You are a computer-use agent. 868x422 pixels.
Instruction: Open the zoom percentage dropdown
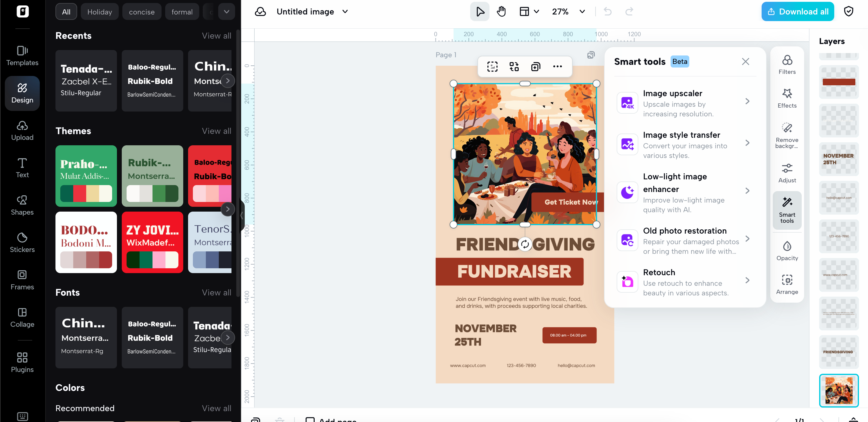point(582,11)
